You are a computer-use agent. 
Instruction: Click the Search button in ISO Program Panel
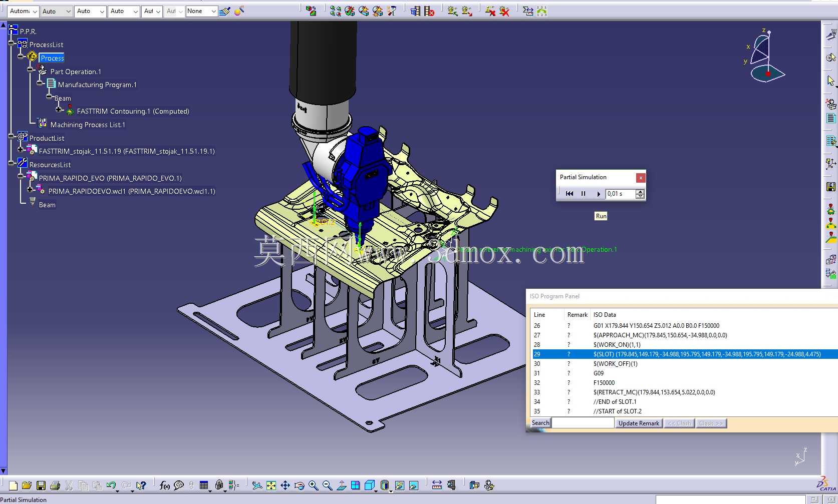[540, 423]
